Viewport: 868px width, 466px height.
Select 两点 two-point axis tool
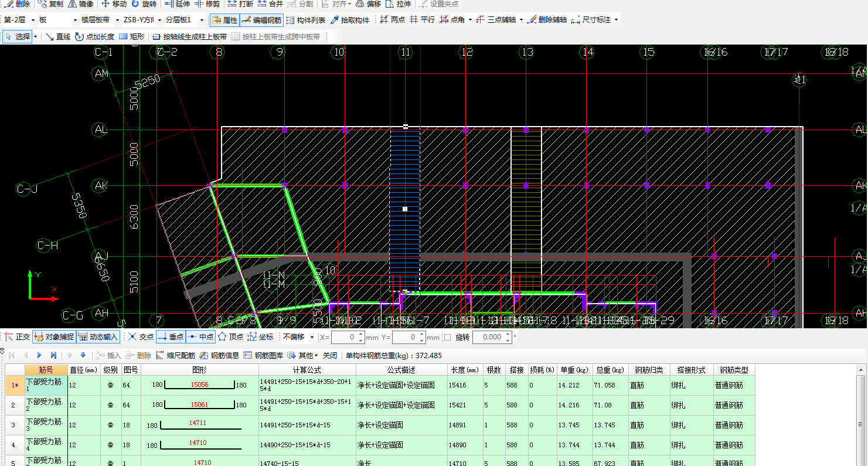click(392, 20)
